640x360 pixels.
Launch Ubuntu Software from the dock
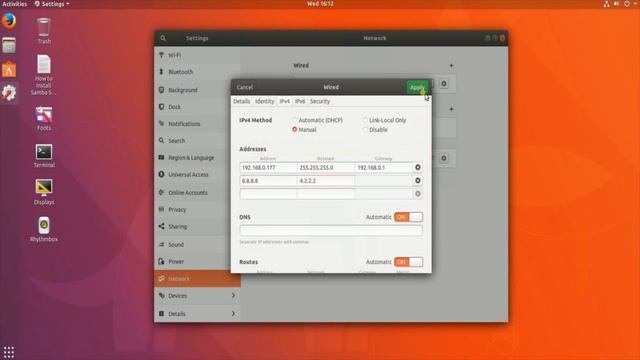point(9,69)
